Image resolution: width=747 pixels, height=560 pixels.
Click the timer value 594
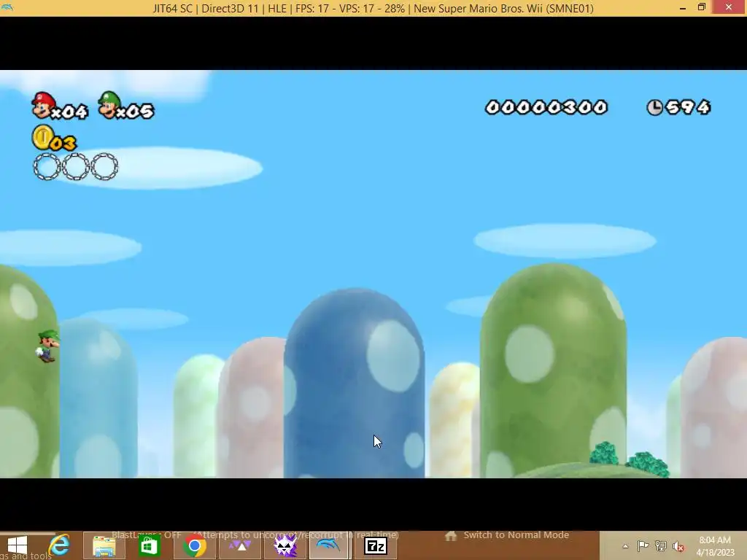[x=688, y=107]
